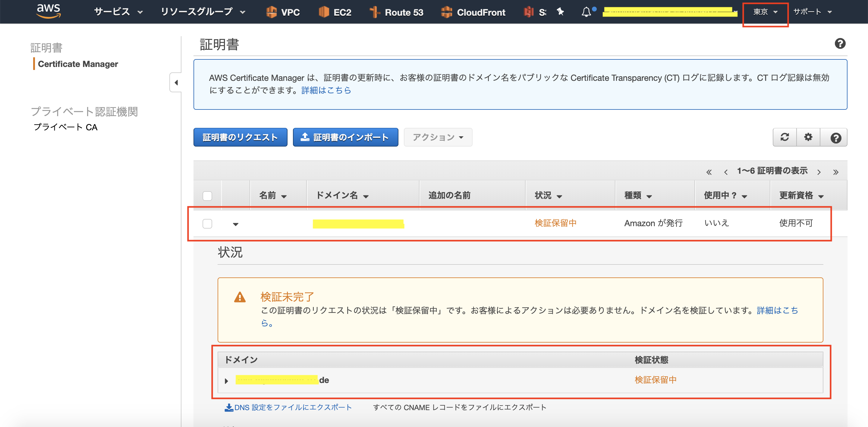
Task: Click 証明書のリクエスト button
Action: [240, 137]
